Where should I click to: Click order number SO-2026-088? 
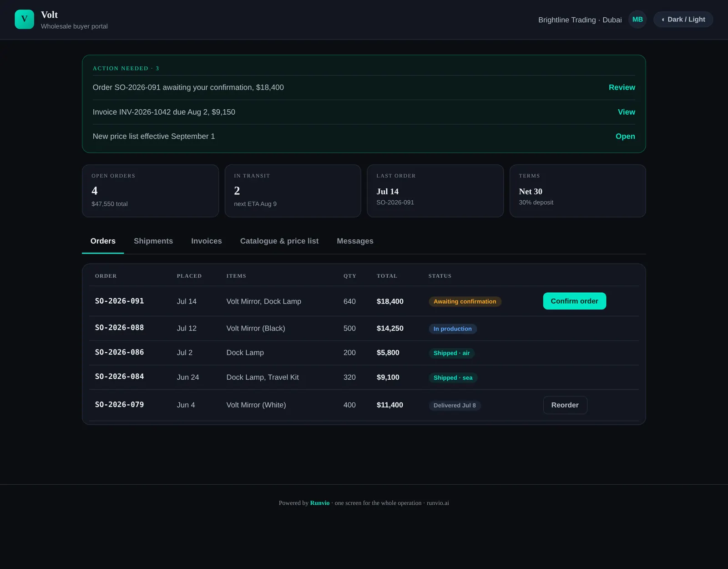[x=119, y=328]
